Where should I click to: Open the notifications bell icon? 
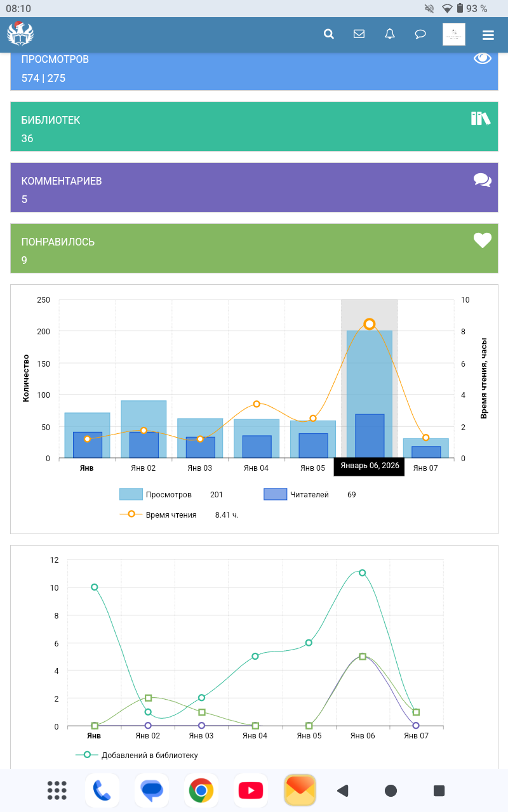(390, 34)
